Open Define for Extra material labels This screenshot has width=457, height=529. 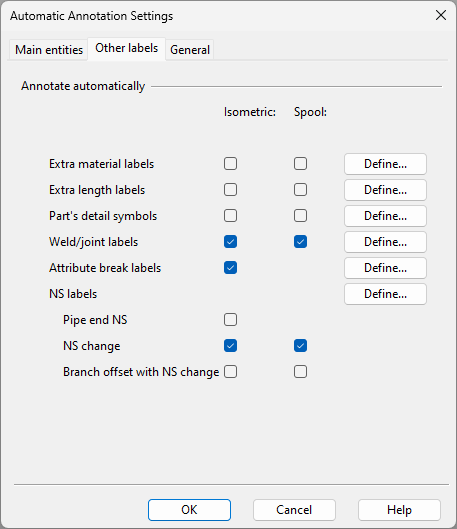tap(385, 164)
